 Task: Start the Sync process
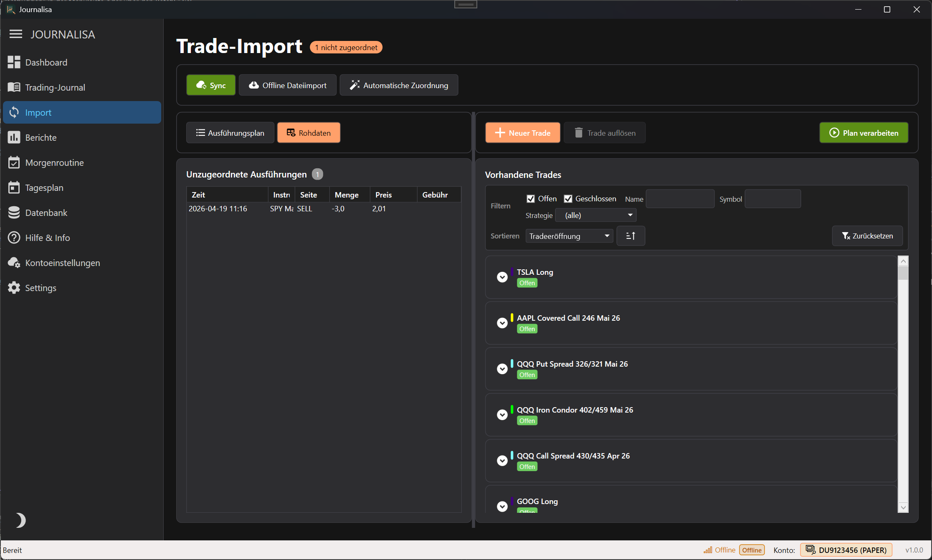[x=210, y=85]
